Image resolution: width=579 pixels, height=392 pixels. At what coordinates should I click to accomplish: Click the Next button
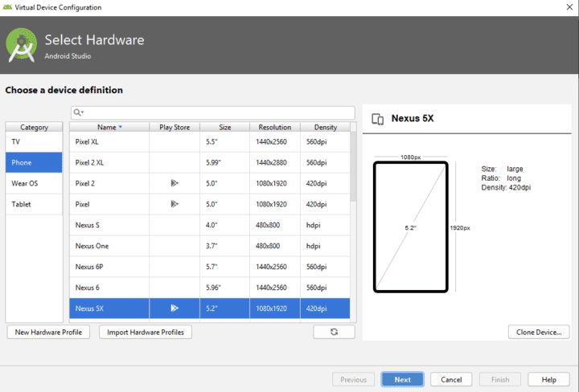[x=402, y=379]
